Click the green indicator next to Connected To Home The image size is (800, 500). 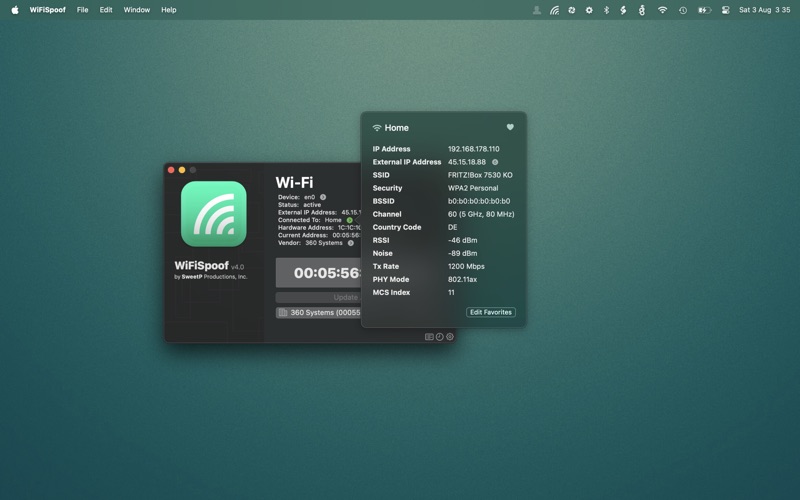(x=349, y=220)
